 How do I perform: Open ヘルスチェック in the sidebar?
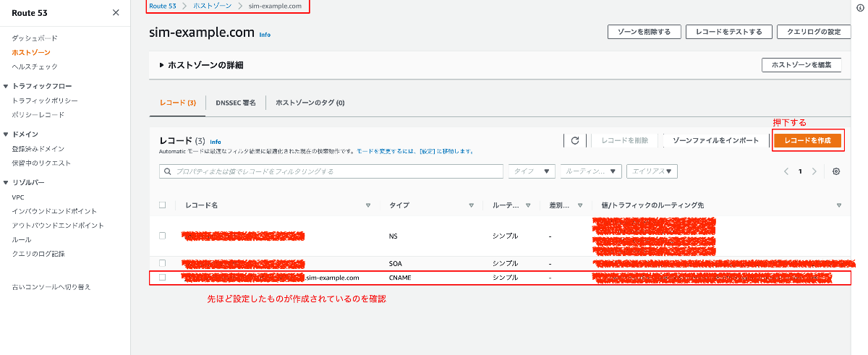coord(35,67)
